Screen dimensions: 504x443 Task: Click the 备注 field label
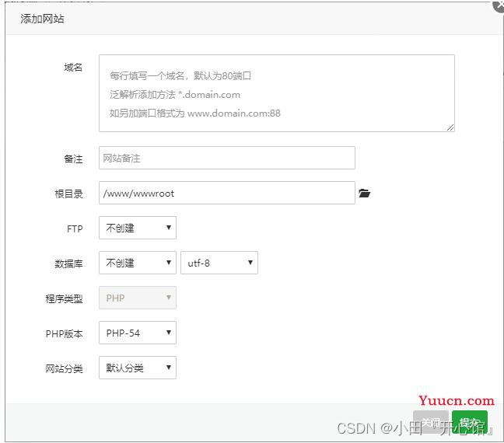(73, 159)
